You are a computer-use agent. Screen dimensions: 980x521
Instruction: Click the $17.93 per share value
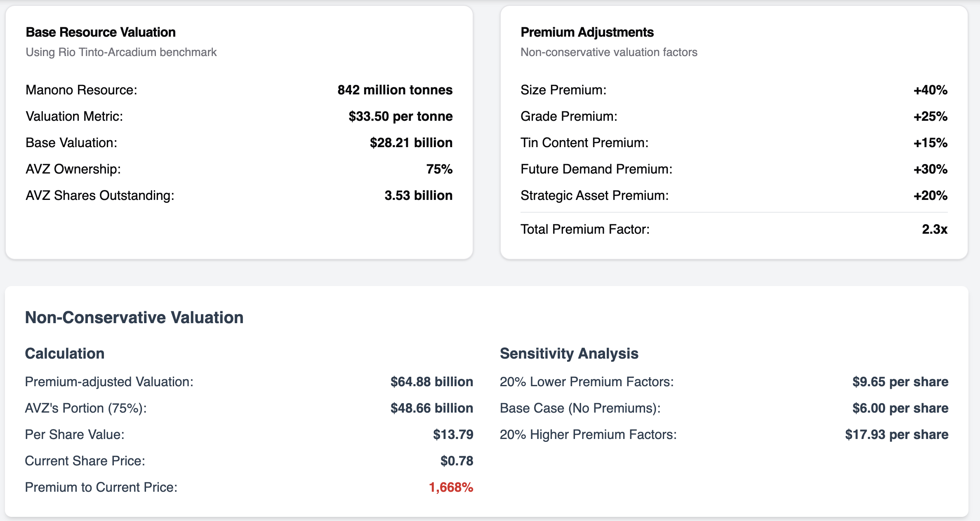[x=896, y=434]
